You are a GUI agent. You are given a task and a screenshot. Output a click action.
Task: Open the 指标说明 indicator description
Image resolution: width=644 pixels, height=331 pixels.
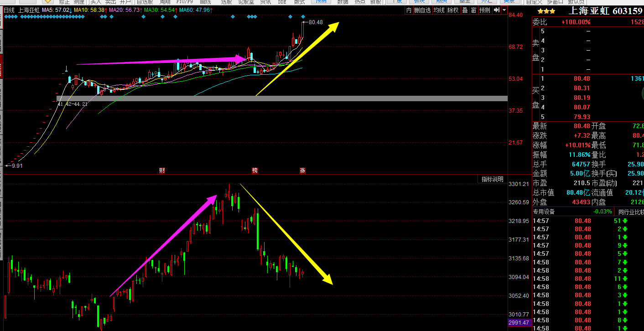[x=493, y=179]
